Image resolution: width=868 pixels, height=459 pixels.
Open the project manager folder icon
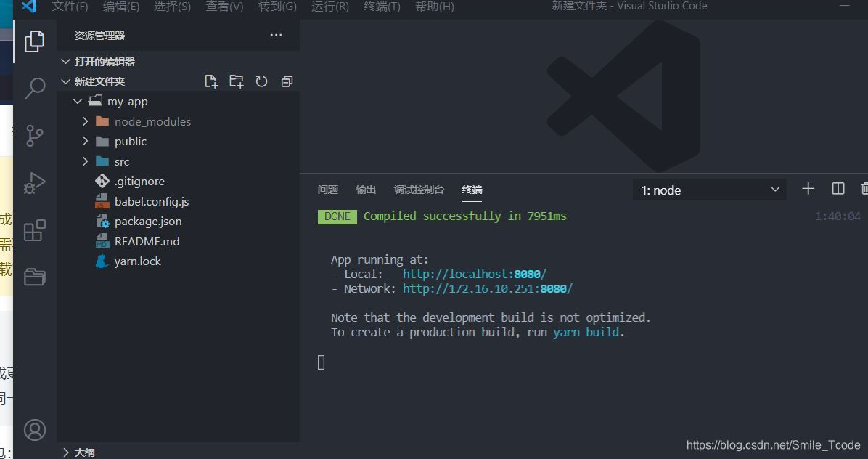34,276
